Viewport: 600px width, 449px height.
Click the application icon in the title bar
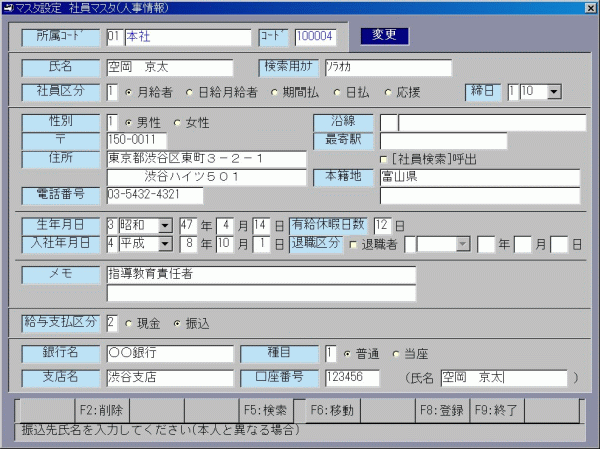tap(9, 8)
